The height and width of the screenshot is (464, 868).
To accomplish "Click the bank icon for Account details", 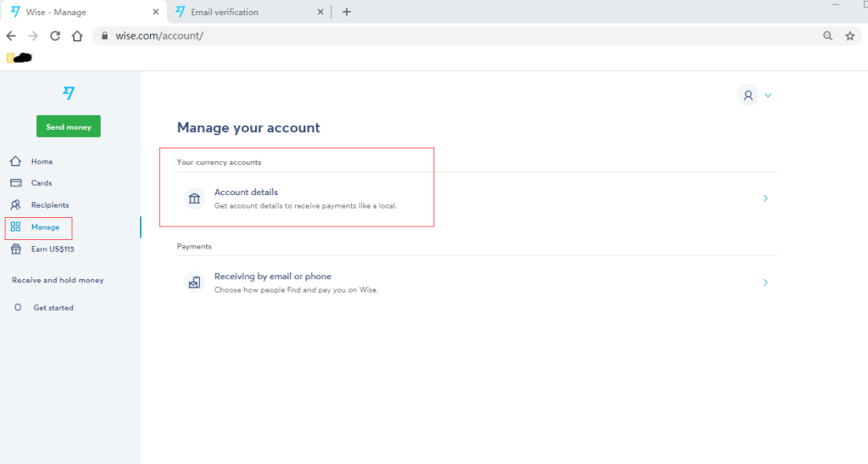I will [x=194, y=198].
